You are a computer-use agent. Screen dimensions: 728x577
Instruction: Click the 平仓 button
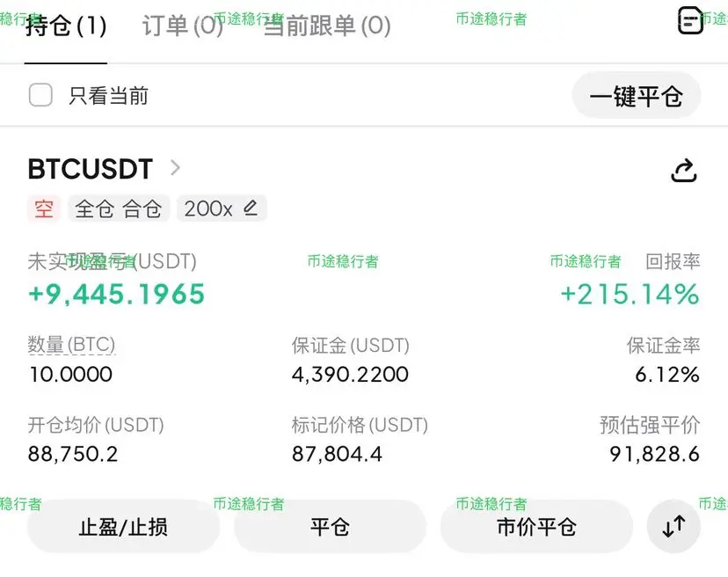(330, 527)
